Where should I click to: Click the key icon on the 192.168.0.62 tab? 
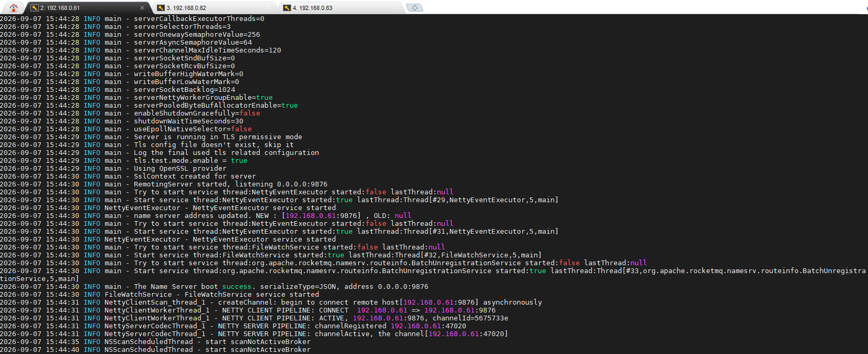pos(161,8)
